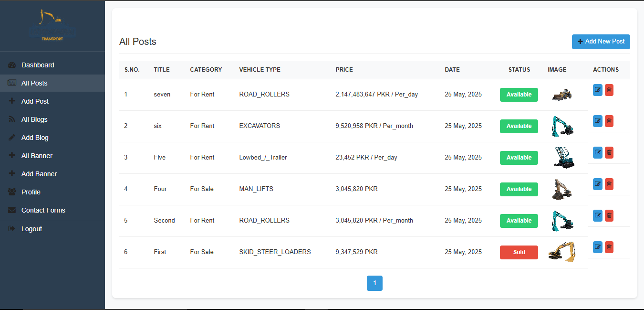The image size is (644, 310).
Task: Click the excavator image for post 'Four'
Action: tap(561, 189)
